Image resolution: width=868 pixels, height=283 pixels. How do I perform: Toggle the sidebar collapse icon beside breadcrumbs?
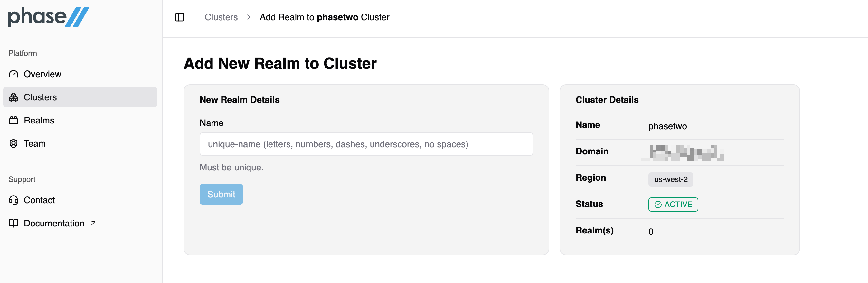[x=179, y=17]
